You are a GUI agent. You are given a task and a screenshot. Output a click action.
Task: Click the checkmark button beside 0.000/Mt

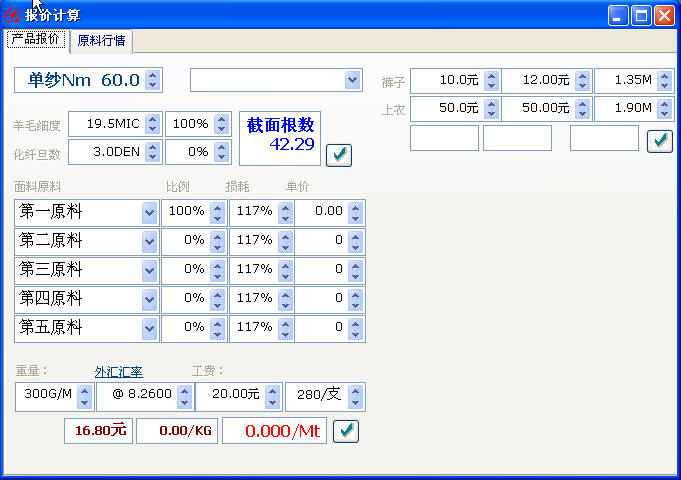tap(346, 431)
